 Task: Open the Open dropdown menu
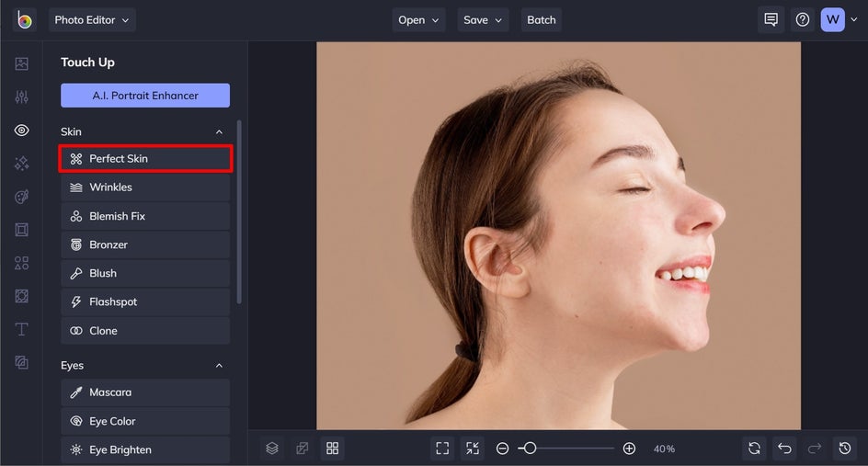point(418,20)
